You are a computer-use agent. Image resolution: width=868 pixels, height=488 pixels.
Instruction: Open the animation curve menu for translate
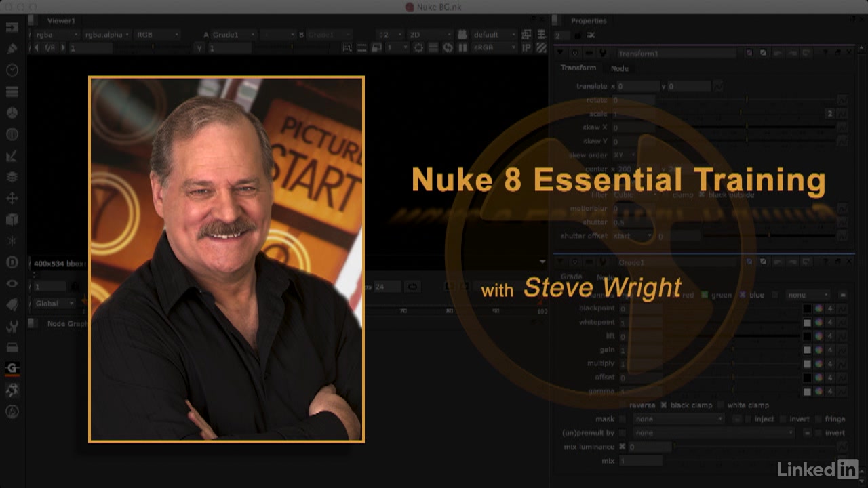tap(718, 87)
